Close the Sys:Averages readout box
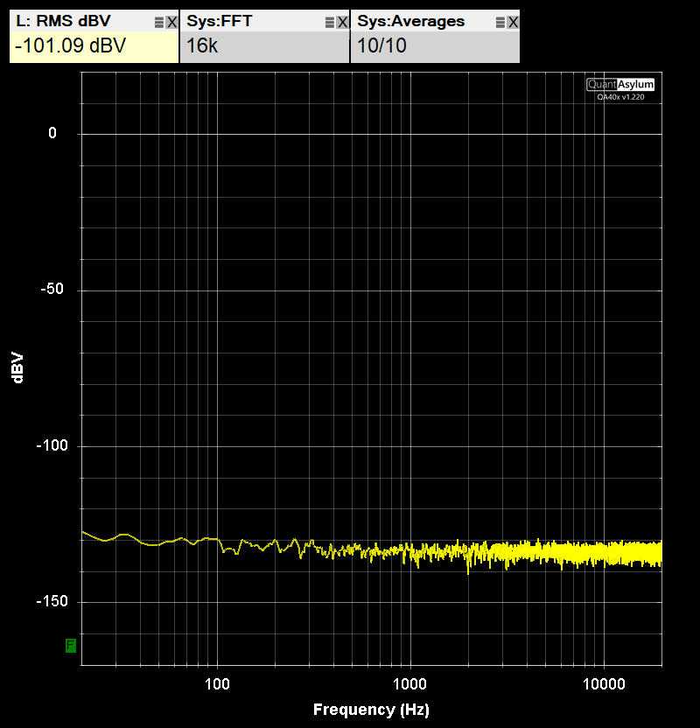Viewport: 700px width, 728px height. [513, 22]
